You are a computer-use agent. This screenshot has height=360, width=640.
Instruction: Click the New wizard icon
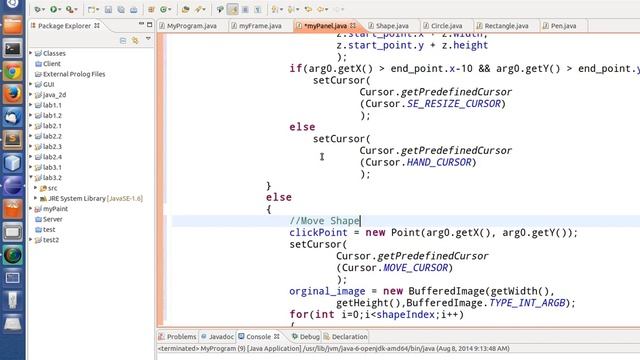[x=91, y=9]
